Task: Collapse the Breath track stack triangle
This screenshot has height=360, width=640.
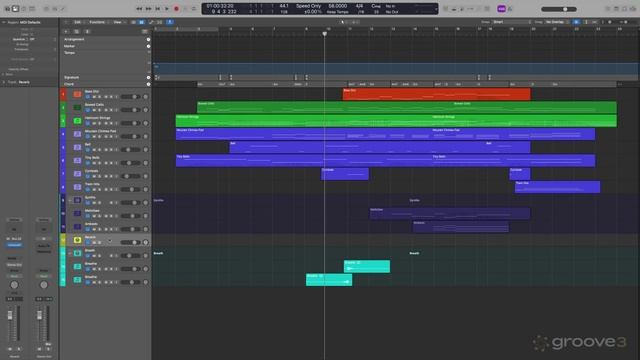Action: [70, 253]
